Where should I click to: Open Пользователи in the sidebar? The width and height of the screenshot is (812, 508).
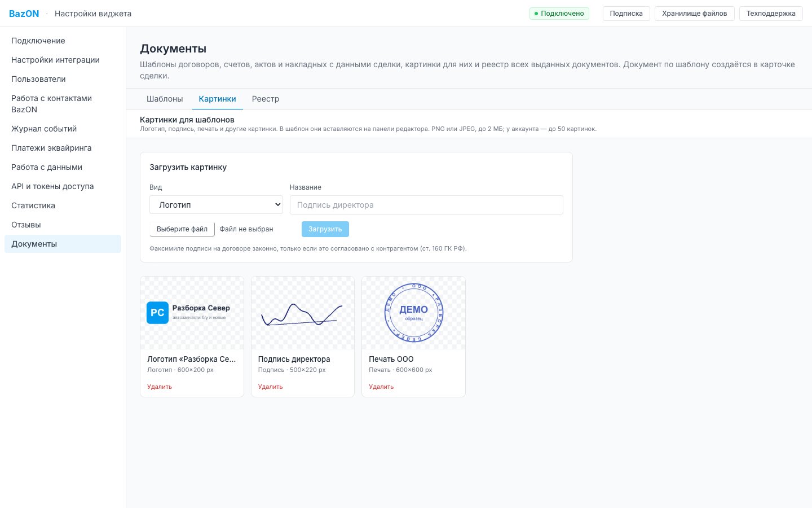(x=63, y=79)
